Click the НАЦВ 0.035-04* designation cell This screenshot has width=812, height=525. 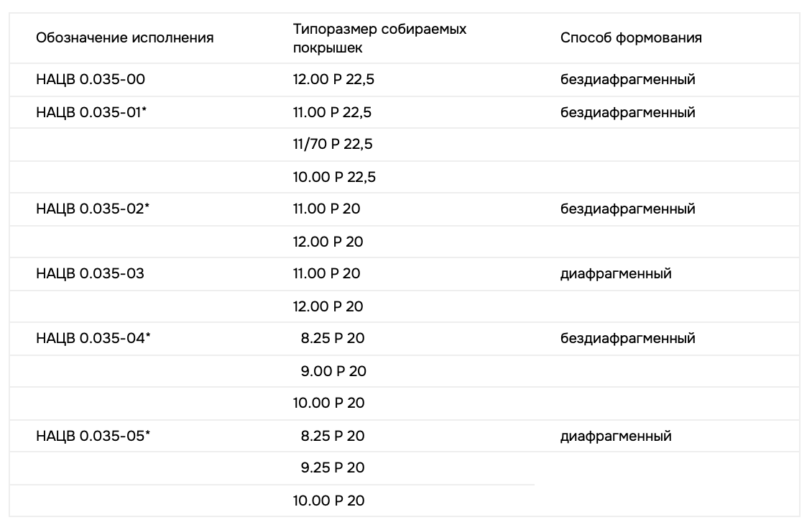coord(96,339)
